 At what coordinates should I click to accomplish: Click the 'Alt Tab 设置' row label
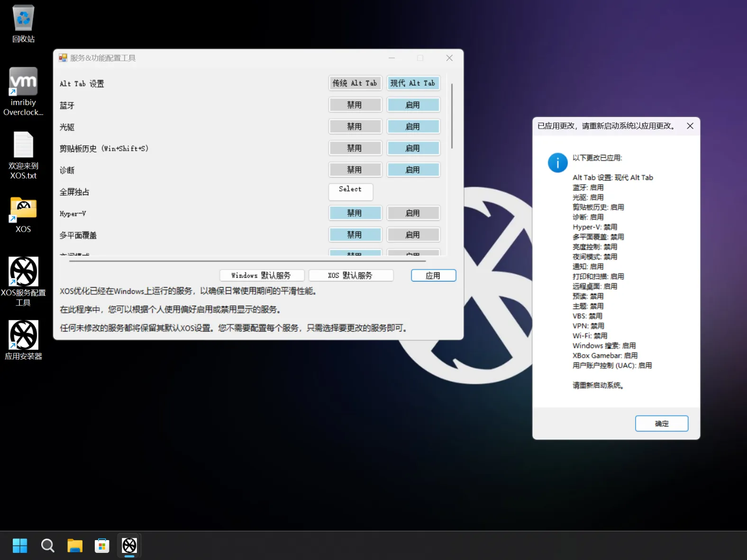coord(82,84)
